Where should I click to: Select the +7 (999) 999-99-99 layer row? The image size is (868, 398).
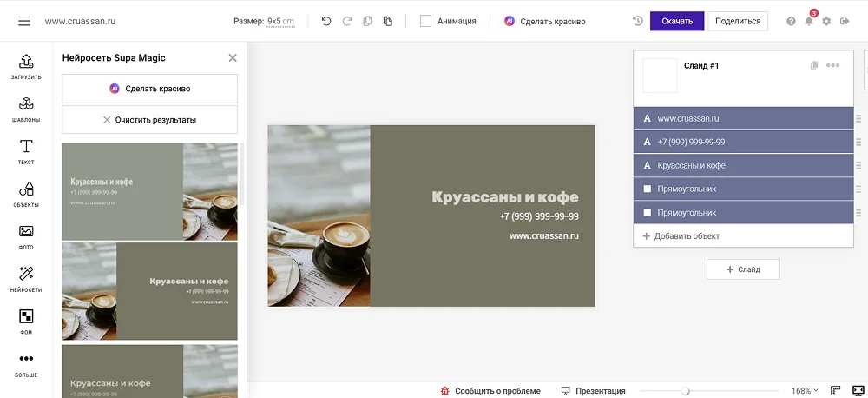tap(744, 142)
